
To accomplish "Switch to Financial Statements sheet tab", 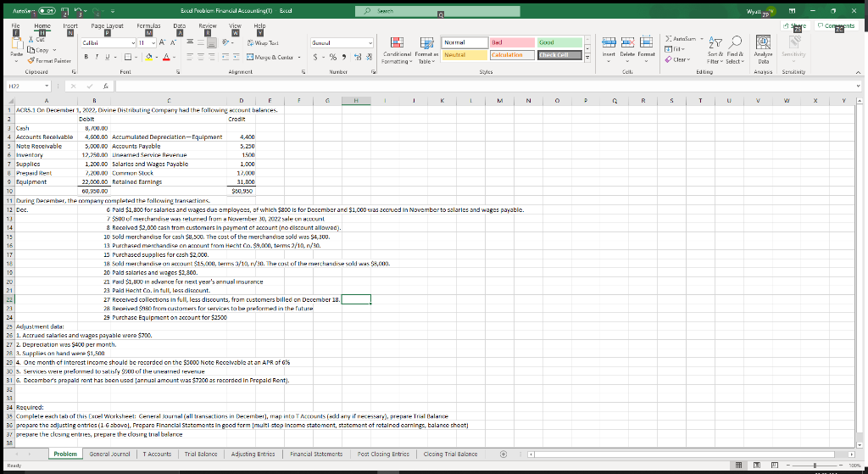I will click(316, 454).
